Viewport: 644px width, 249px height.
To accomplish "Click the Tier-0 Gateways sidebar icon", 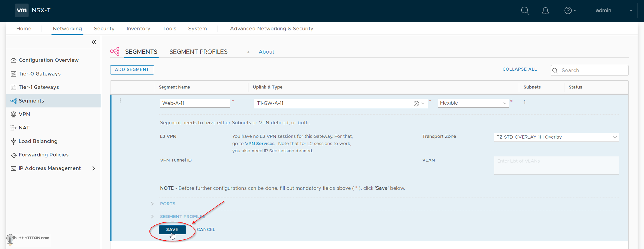I will point(13,74).
